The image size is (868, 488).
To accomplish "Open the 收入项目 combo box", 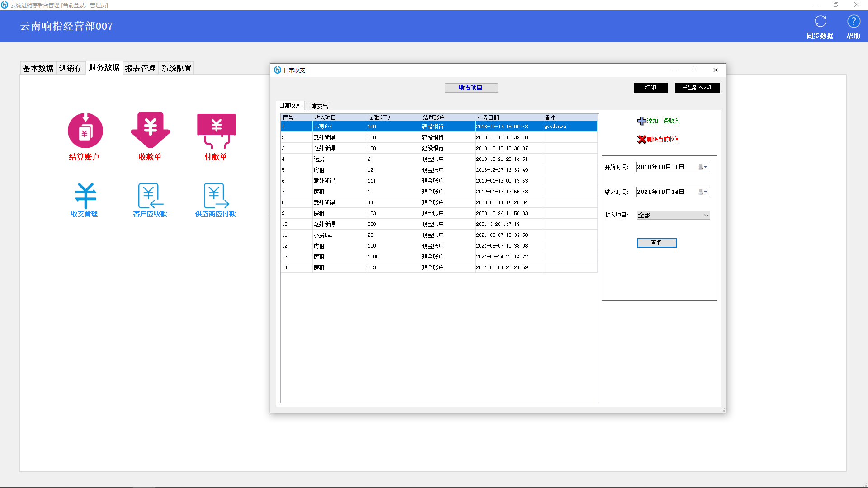I will point(673,216).
